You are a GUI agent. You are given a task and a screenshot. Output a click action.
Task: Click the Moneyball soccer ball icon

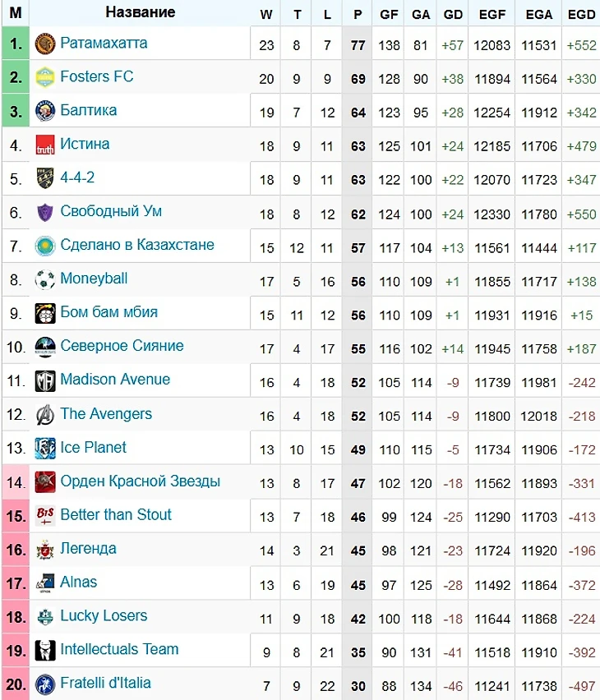pyautogui.click(x=45, y=279)
